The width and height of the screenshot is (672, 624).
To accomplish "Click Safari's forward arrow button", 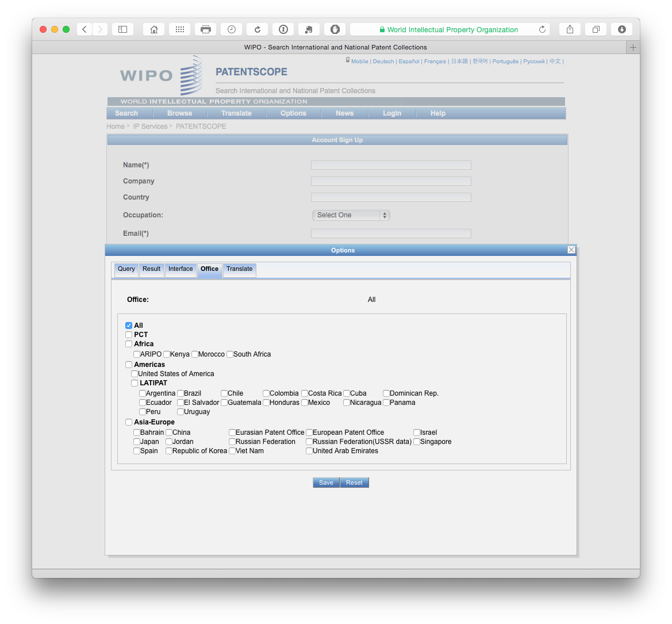I will tap(100, 29).
